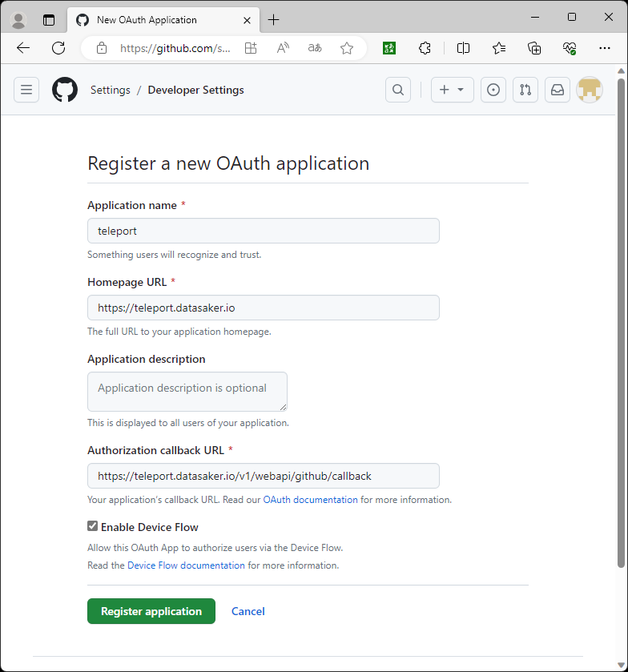Add page to favorites star icon
Screen dimensions: 628x672
click(x=347, y=48)
